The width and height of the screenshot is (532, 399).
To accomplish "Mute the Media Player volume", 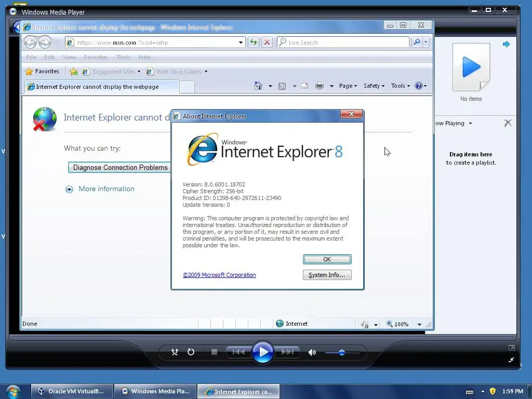I will [312, 353].
